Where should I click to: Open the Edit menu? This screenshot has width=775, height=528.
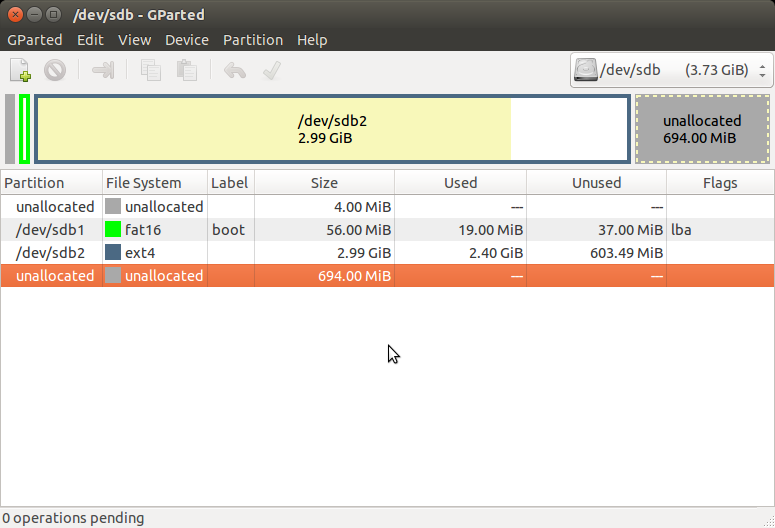pos(90,40)
